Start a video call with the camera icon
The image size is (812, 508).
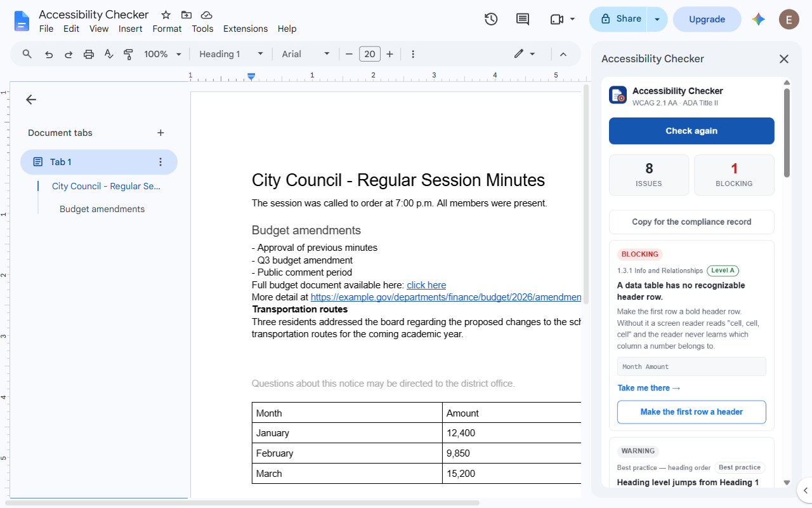coord(556,19)
